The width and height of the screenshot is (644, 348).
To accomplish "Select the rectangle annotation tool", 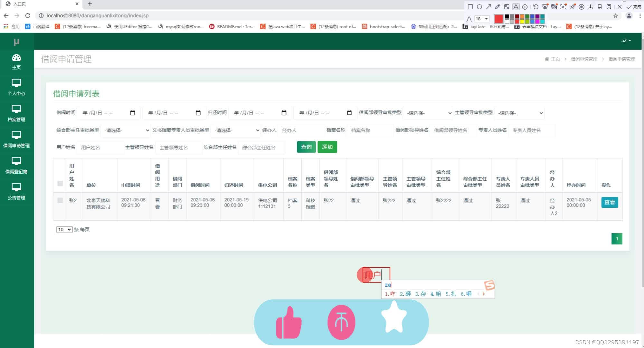I will pyautogui.click(x=470, y=7).
